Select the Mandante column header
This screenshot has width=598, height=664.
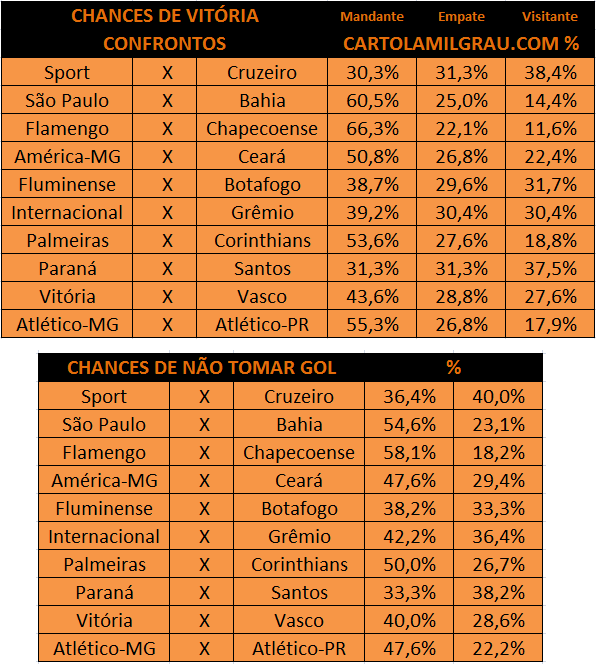click(372, 17)
